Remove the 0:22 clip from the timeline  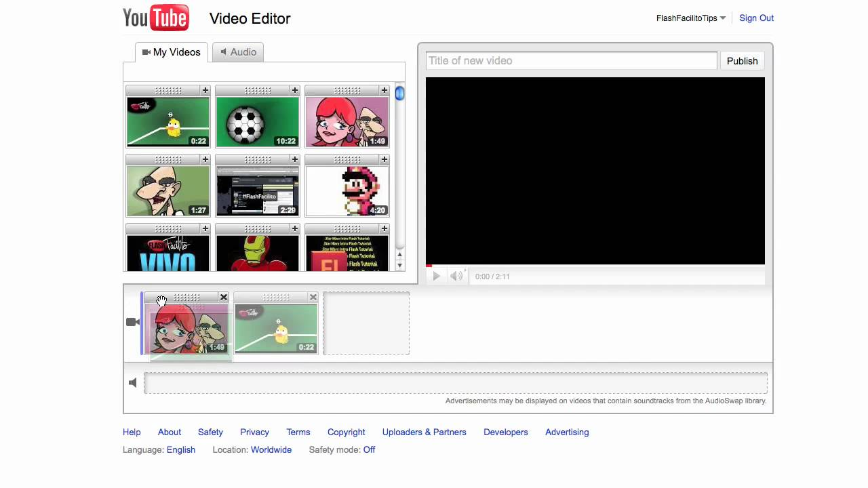[x=313, y=297]
